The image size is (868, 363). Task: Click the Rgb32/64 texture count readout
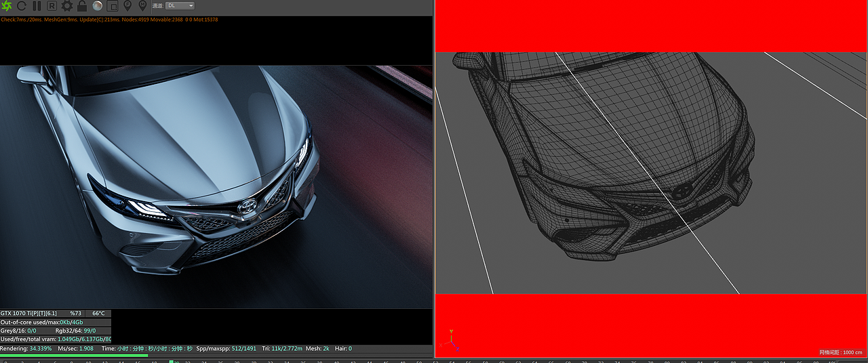coord(74,330)
